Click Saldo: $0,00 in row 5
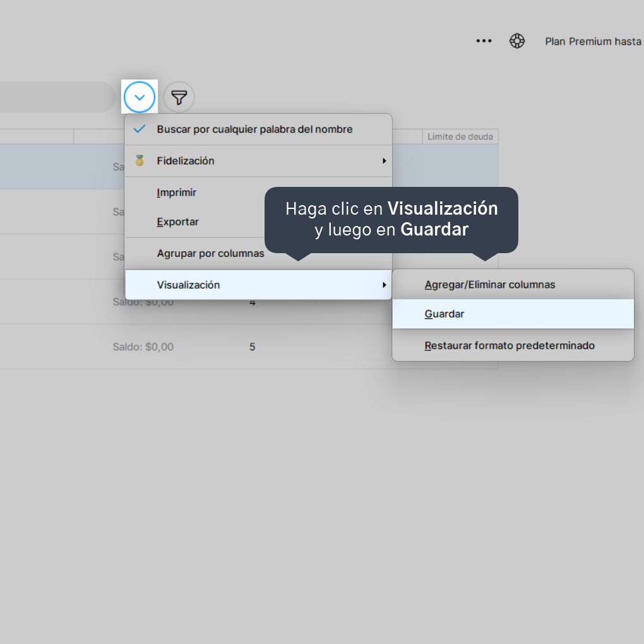The image size is (644, 644). [143, 347]
